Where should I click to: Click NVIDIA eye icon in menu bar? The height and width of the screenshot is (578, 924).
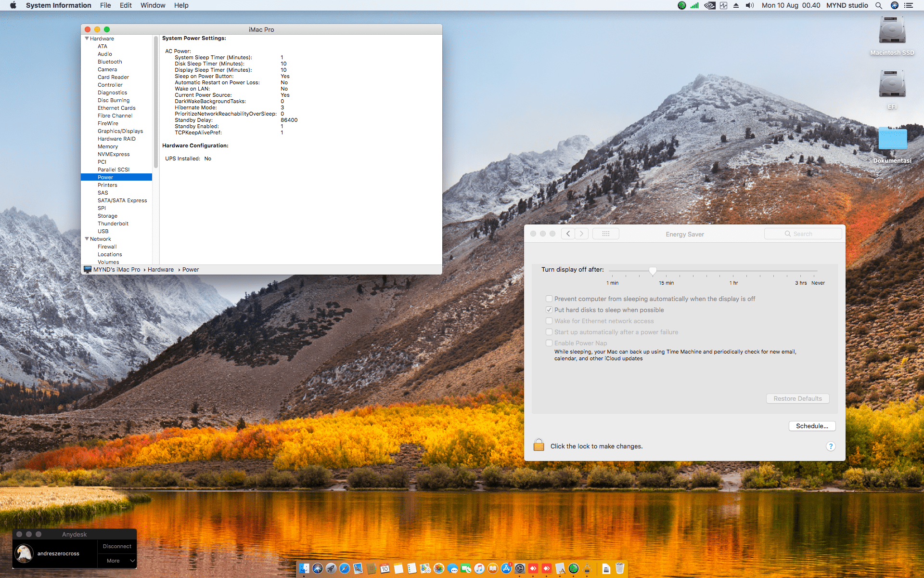tap(709, 5)
